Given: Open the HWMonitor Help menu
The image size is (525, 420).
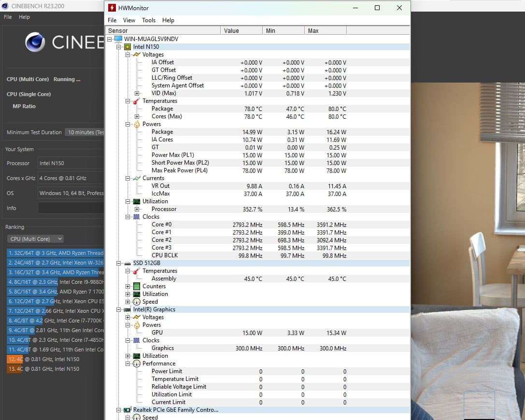Looking at the screenshot, I should click(168, 20).
